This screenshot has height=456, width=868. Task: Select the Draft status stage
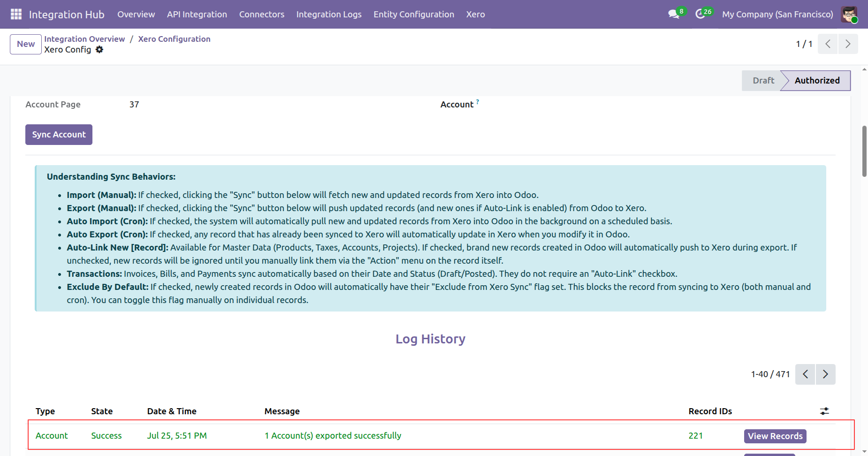[763, 81]
